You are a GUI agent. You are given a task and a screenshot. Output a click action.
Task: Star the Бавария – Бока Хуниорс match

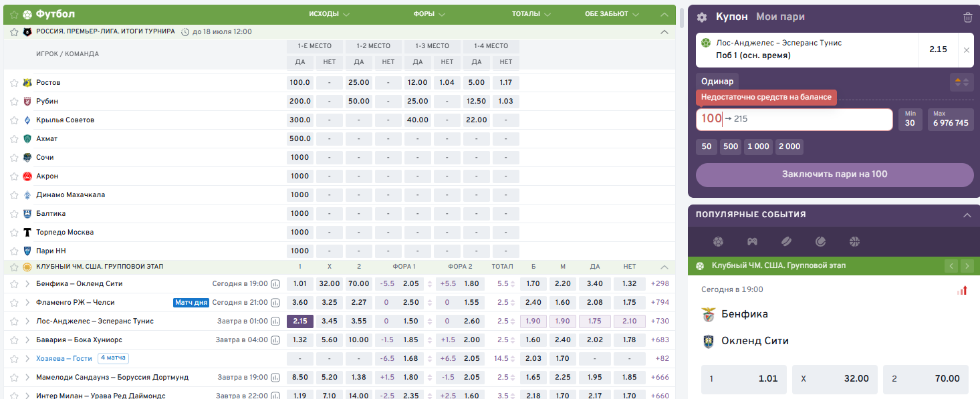click(x=14, y=340)
